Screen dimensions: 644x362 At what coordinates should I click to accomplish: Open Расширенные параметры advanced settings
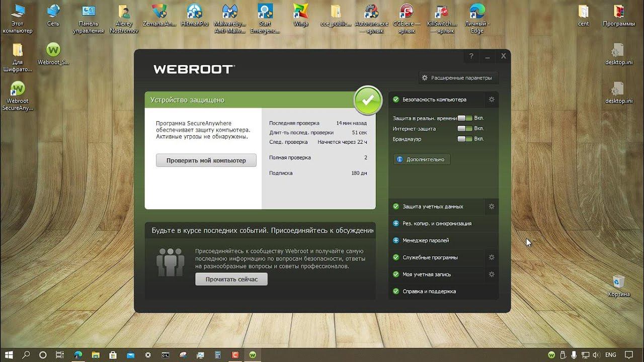458,78
